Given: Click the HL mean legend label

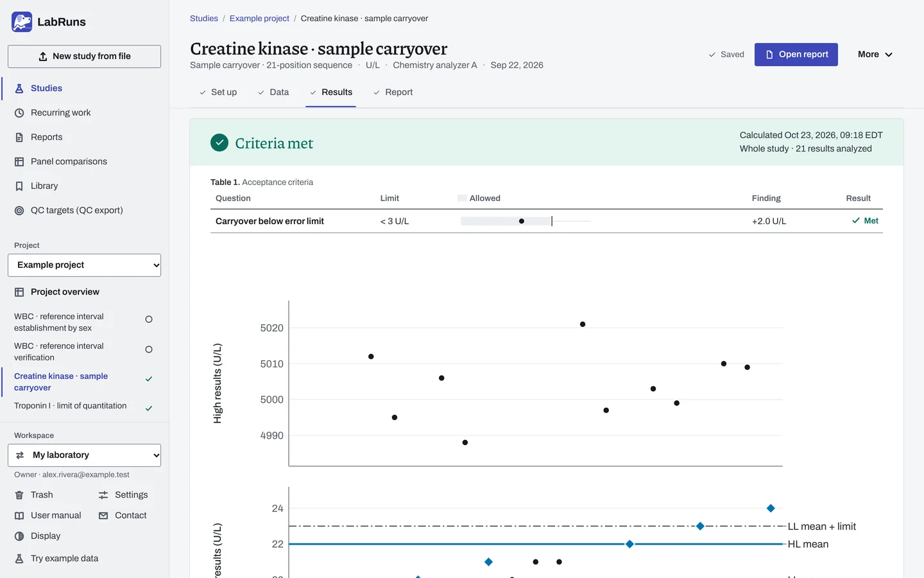Looking at the screenshot, I should tap(808, 545).
